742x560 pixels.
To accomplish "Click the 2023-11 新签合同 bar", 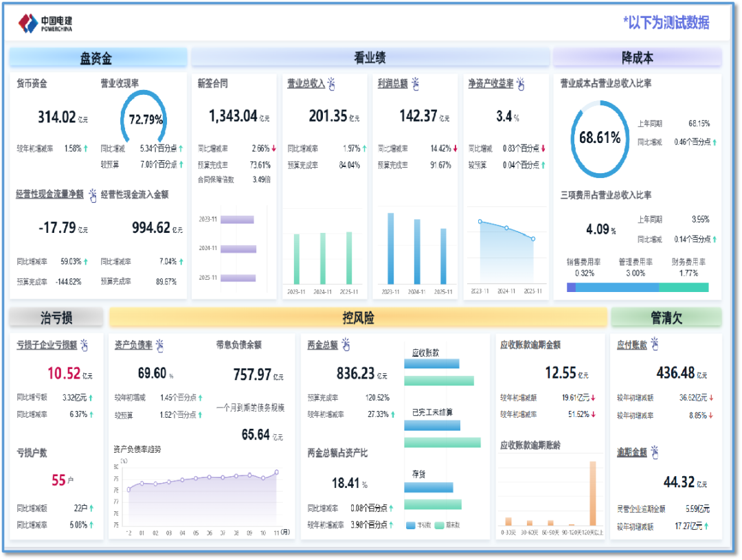I will pos(237,219).
